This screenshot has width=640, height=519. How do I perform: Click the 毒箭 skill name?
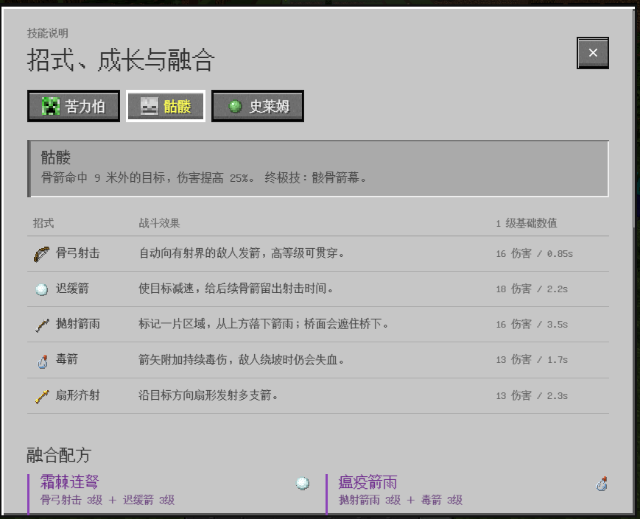pyautogui.click(x=67, y=359)
